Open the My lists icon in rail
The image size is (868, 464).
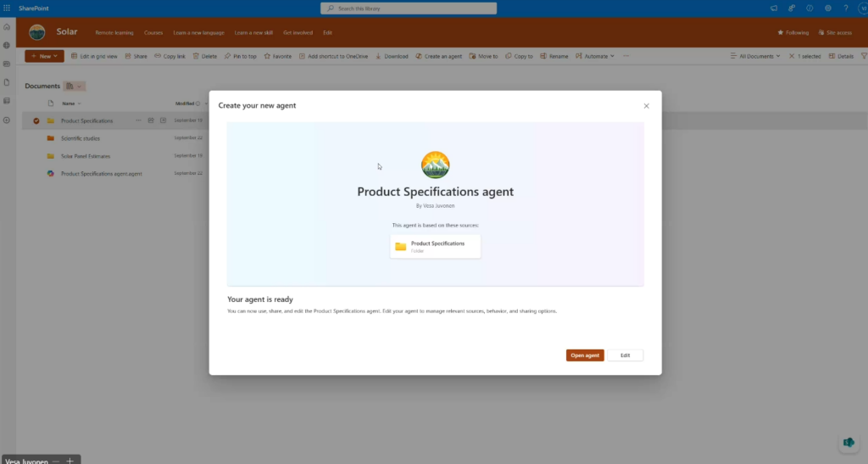(x=7, y=101)
